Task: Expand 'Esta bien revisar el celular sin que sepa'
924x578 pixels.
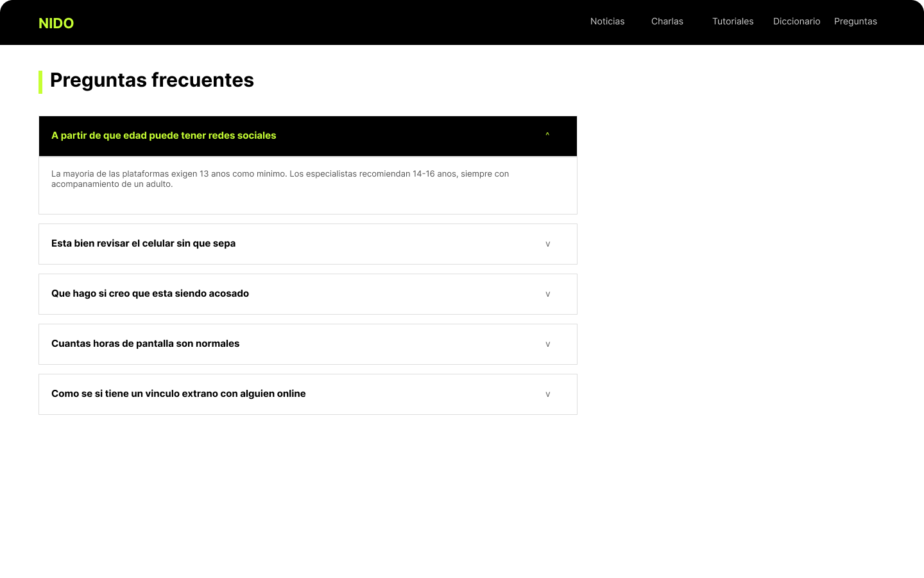Action: click(308, 244)
